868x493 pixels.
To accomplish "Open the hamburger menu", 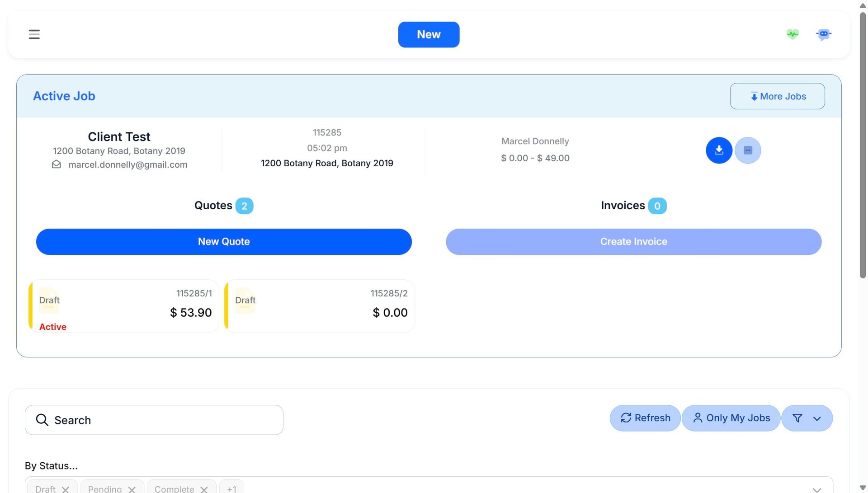I will 34,34.
